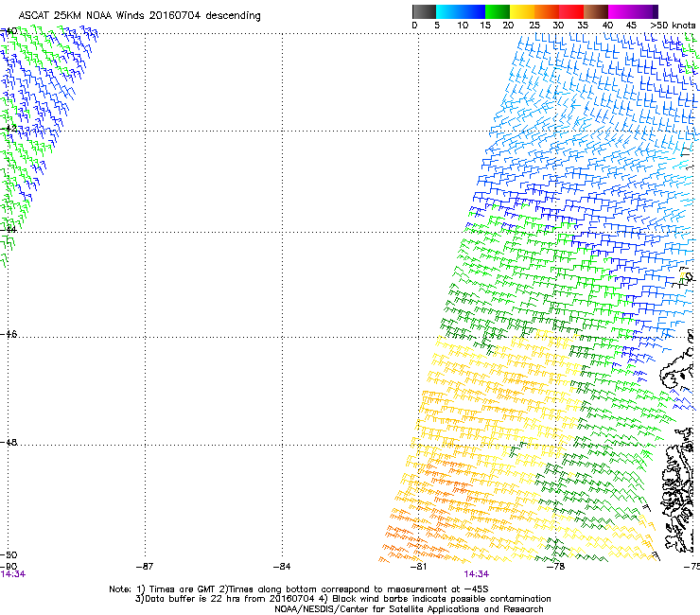Screen dimensions: 700x615
Task: Click the '30' label under the color bar
Action: [x=558, y=26]
